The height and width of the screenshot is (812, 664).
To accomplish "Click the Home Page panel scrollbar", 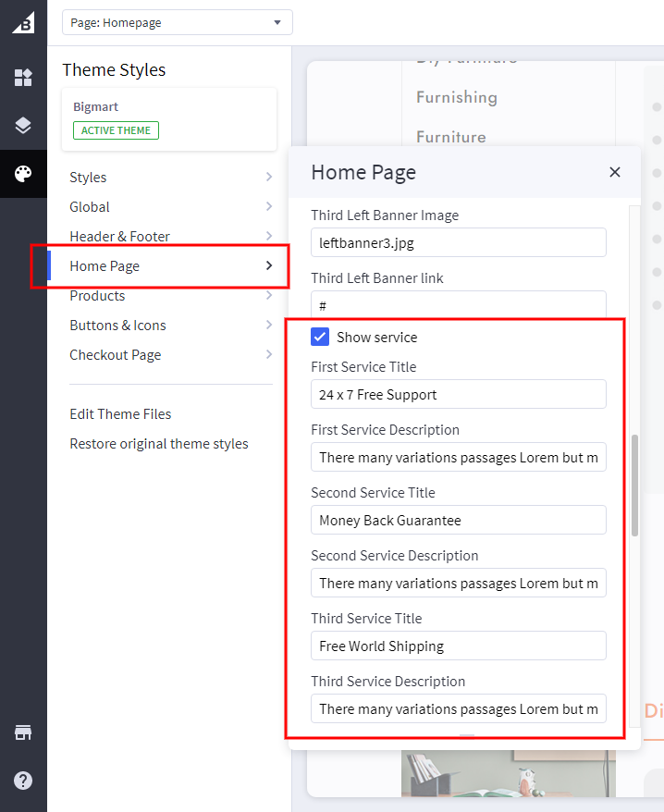I will point(634,485).
